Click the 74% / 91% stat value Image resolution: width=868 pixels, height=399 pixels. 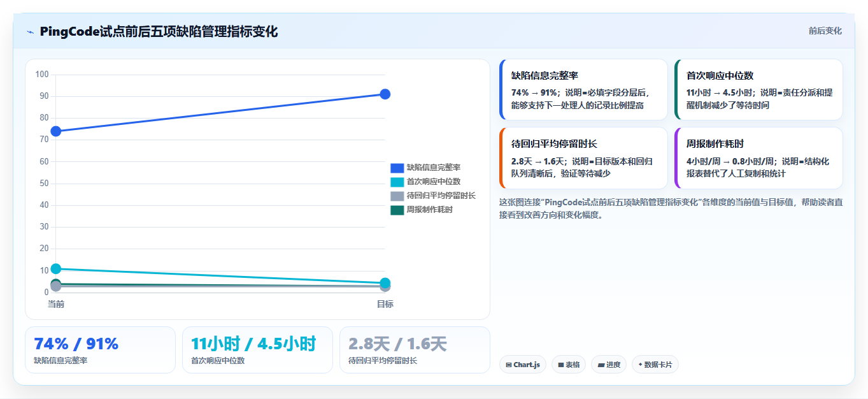76,344
